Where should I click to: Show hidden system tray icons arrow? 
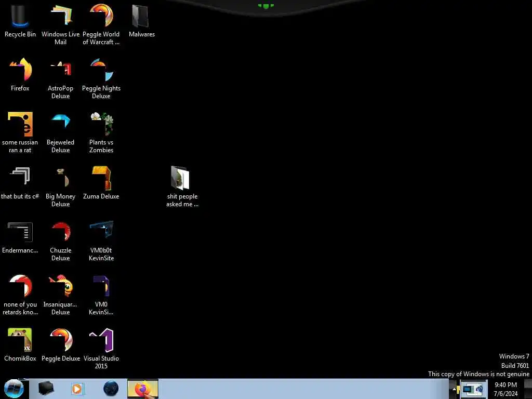click(x=454, y=389)
